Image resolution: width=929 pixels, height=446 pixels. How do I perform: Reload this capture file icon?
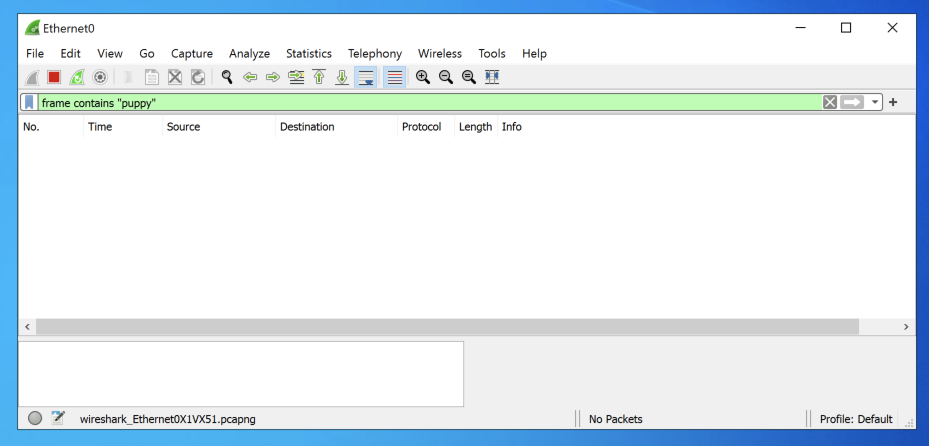coord(198,77)
